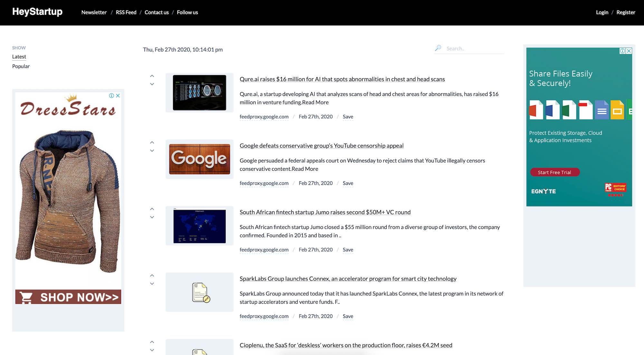Image resolution: width=644 pixels, height=355 pixels.
Task: Open the Egnyte ad info icon
Action: coord(623,51)
